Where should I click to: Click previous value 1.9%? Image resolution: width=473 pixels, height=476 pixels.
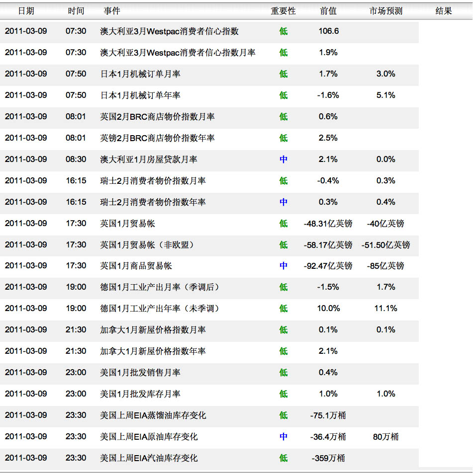click(x=328, y=53)
